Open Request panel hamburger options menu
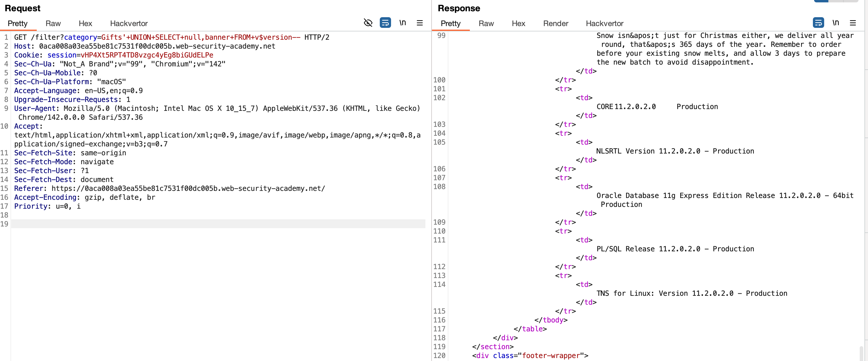The image size is (868, 361). click(x=419, y=23)
